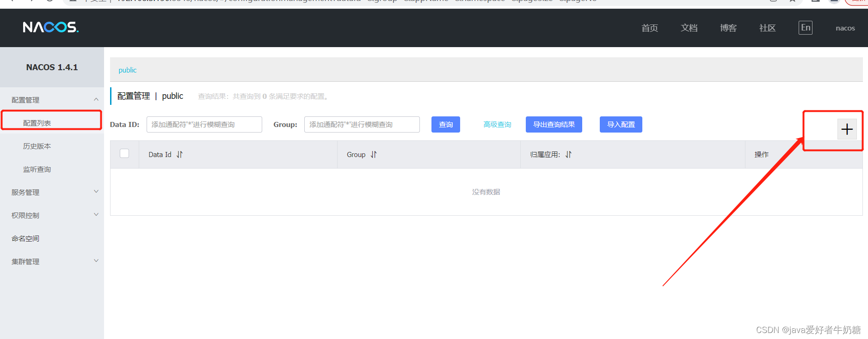
Task: Open the 命名空间 page
Action: pos(25,238)
